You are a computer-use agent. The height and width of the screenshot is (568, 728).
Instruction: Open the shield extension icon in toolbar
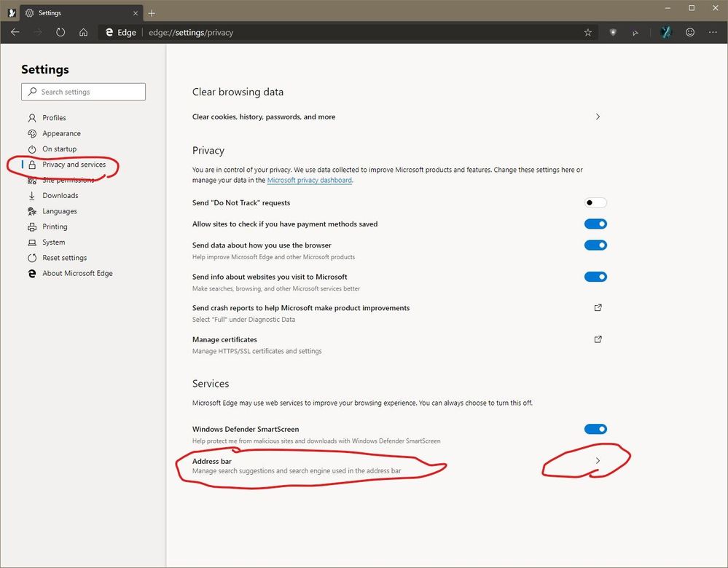pos(613,32)
